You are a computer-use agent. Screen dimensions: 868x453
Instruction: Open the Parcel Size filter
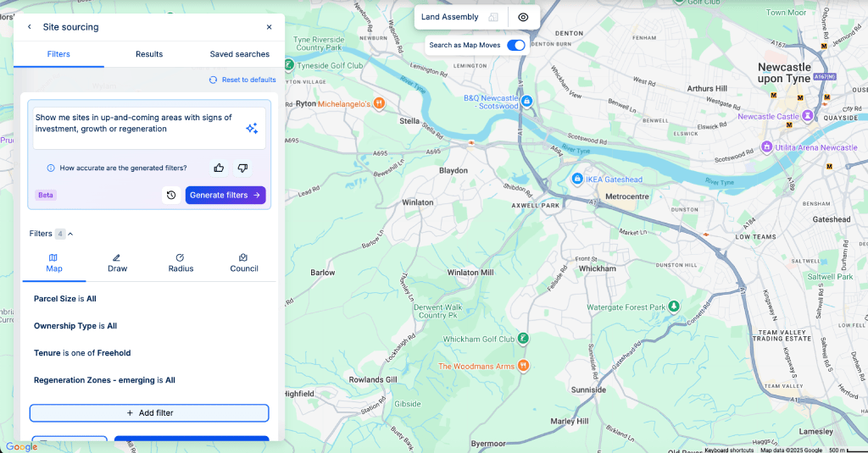tap(65, 299)
